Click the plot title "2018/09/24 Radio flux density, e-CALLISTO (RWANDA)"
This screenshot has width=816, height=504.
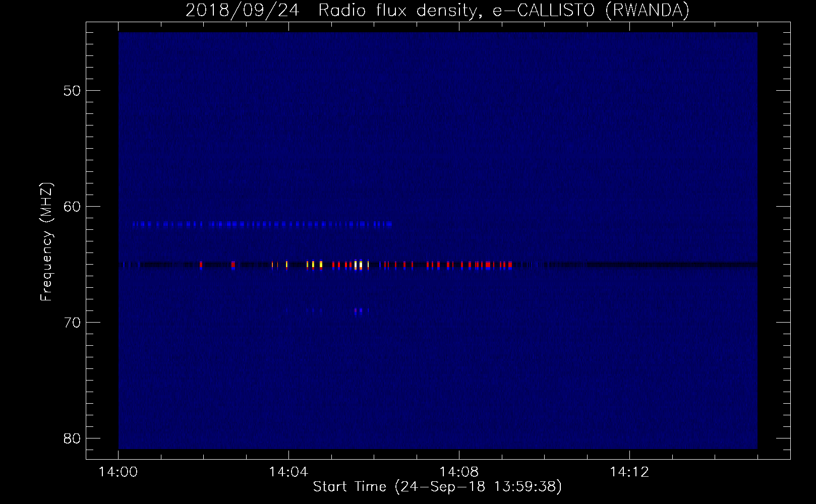tap(437, 10)
